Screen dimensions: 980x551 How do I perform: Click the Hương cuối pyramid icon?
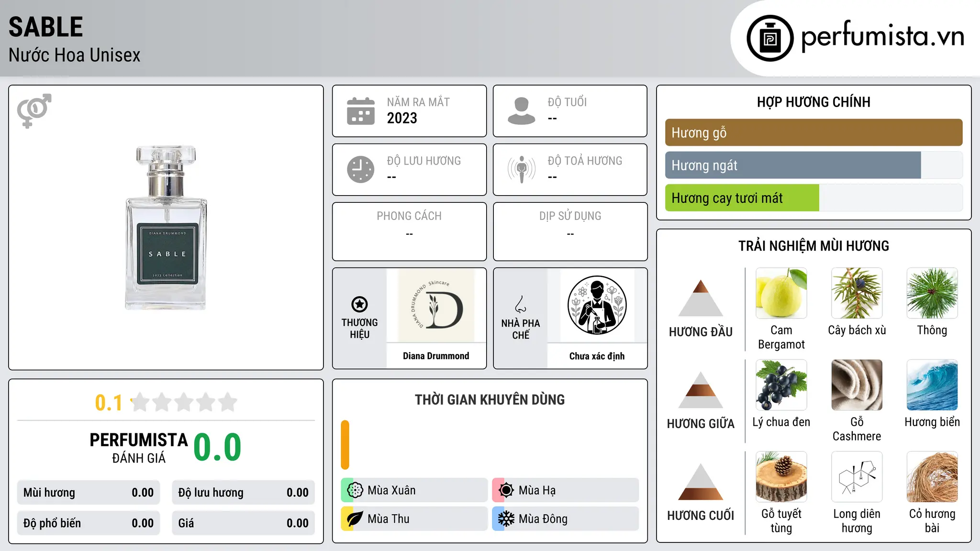tap(701, 482)
